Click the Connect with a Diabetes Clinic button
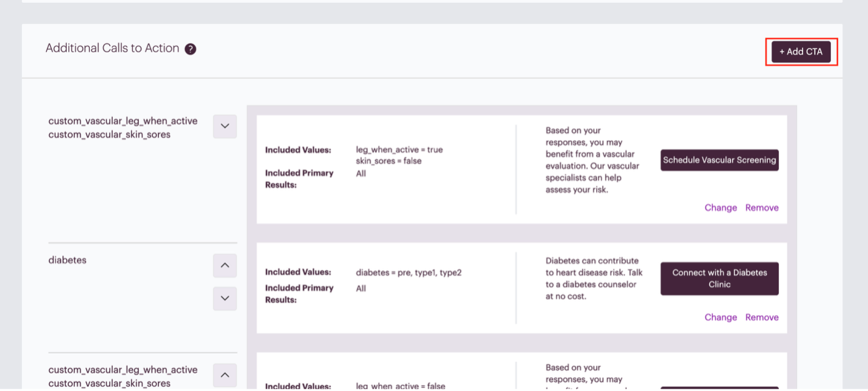 click(x=719, y=279)
